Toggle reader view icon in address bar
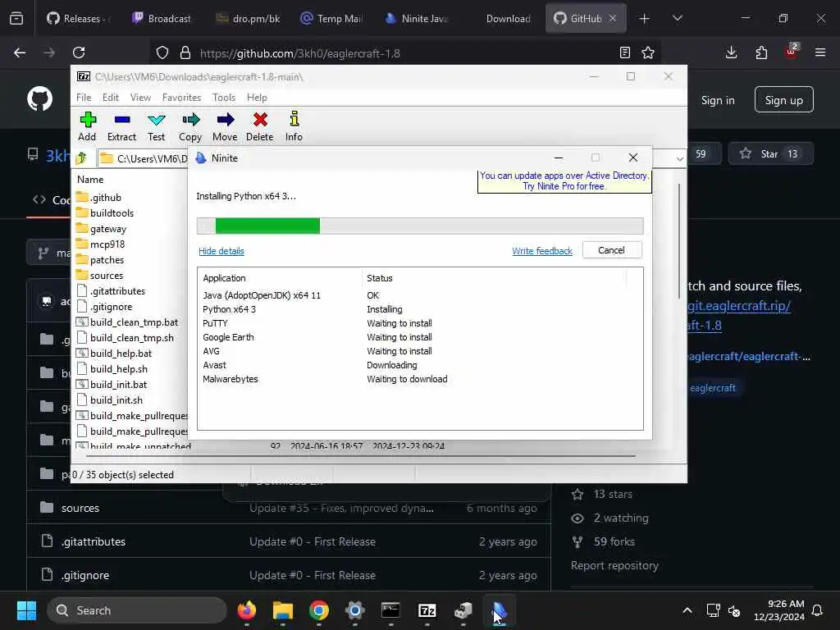840x630 pixels. coord(624,52)
